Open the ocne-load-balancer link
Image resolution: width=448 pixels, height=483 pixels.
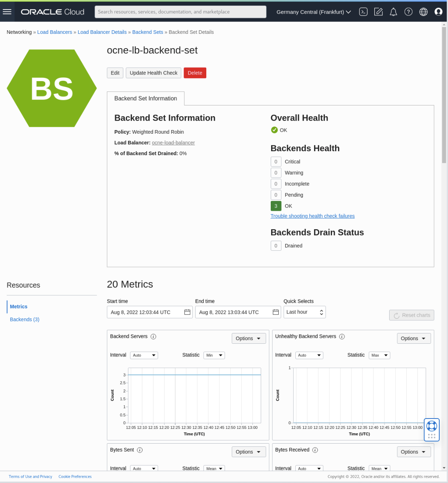click(x=173, y=143)
